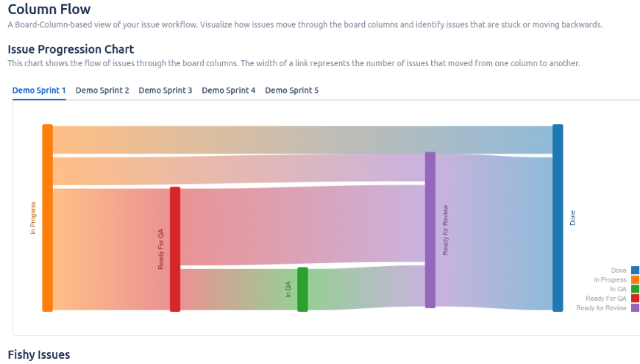The width and height of the screenshot is (640, 364).
Task: Click the red Ready For QA legend swatch
Action: [x=635, y=299]
